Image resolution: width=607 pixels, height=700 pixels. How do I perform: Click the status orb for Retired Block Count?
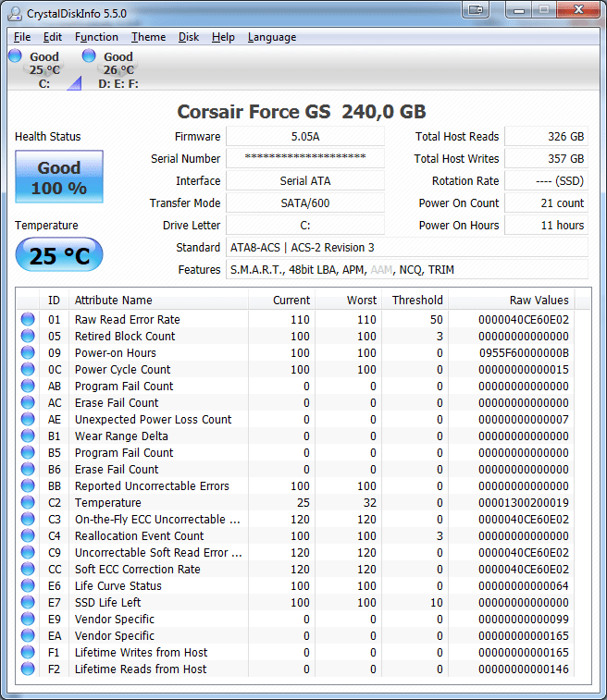coord(28,336)
